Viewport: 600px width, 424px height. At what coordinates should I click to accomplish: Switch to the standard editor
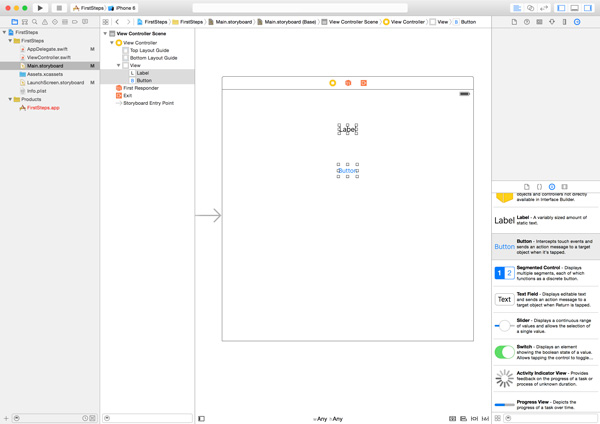click(x=517, y=8)
